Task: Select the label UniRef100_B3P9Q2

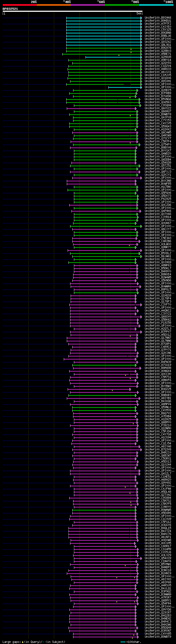Action: click(x=158, y=591)
